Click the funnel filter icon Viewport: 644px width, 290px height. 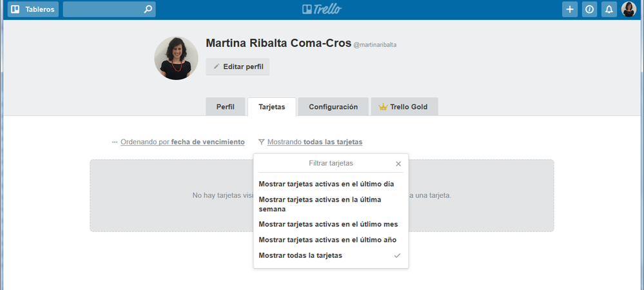[x=261, y=142]
